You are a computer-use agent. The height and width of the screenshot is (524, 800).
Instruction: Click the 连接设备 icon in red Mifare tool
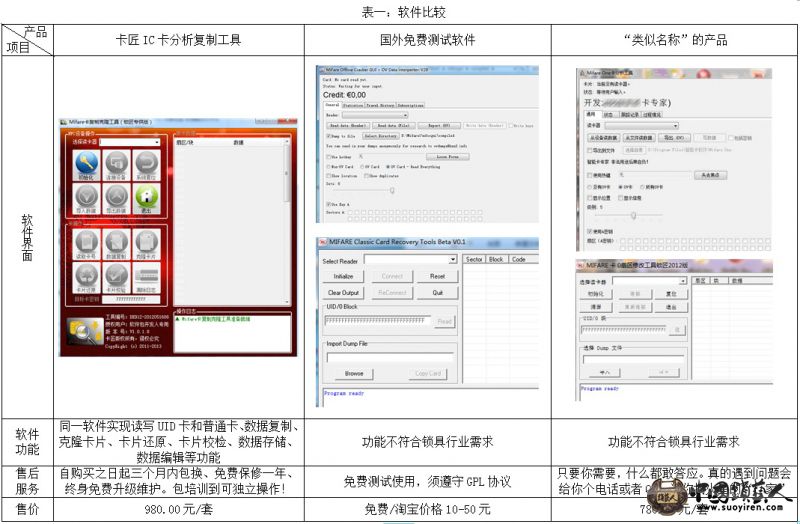pos(117,165)
